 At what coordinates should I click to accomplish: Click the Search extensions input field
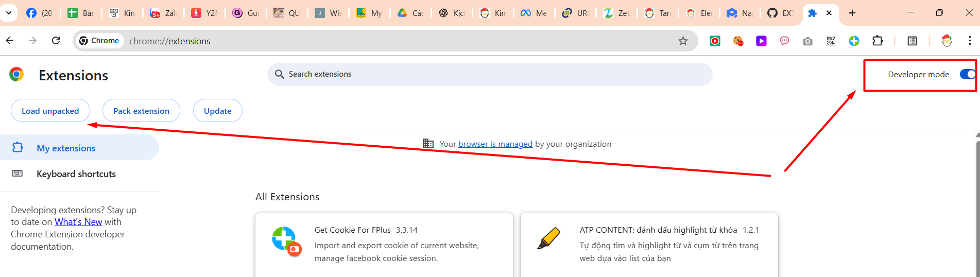tap(489, 74)
